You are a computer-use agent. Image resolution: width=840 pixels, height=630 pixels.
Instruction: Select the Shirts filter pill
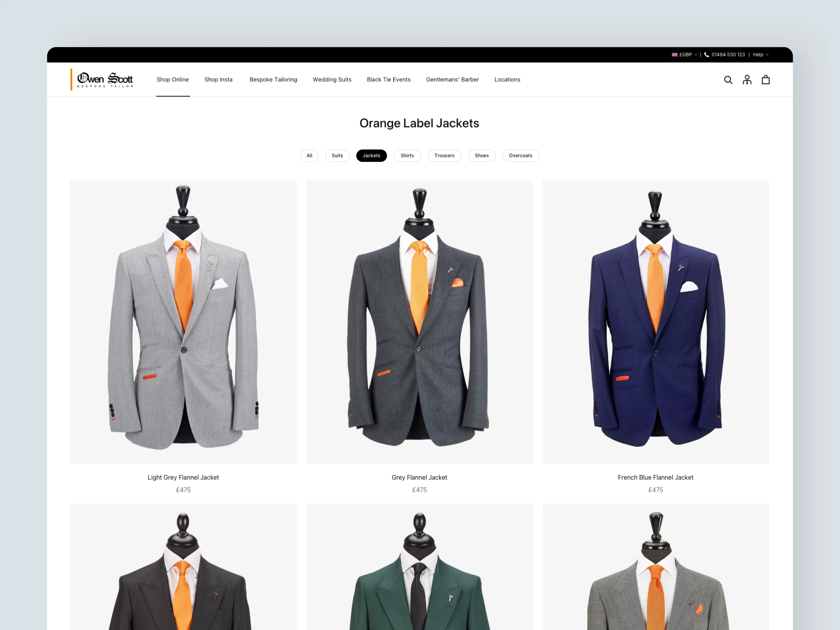(407, 156)
